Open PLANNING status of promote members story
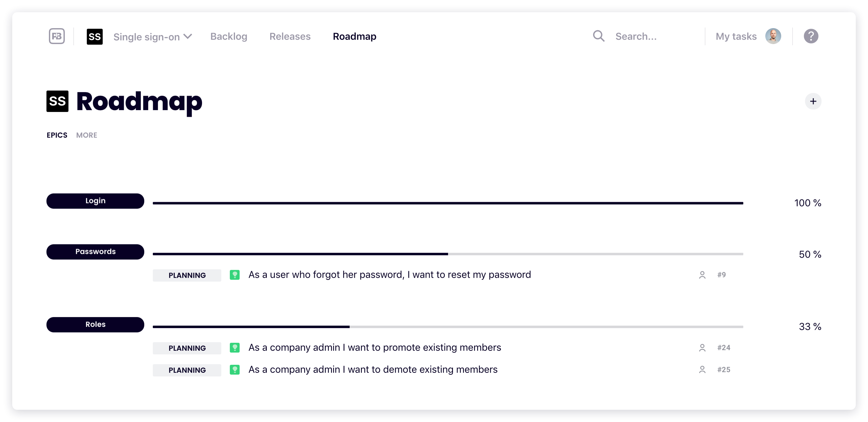Viewport: 868px width, 422px height. coord(187,348)
